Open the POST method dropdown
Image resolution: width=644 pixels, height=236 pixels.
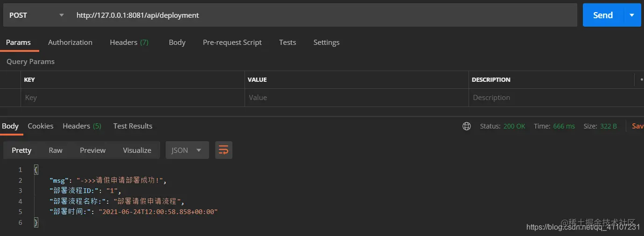coord(36,15)
